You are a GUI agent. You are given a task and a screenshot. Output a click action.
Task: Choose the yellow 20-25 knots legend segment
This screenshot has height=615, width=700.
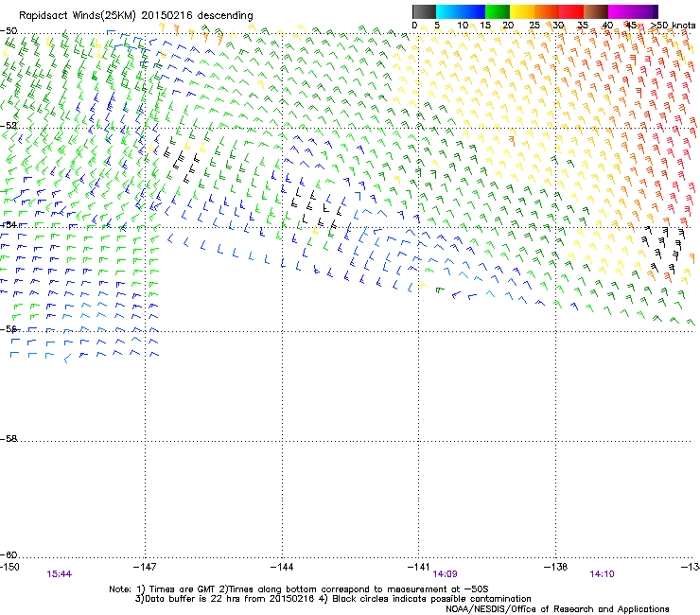[x=522, y=11]
